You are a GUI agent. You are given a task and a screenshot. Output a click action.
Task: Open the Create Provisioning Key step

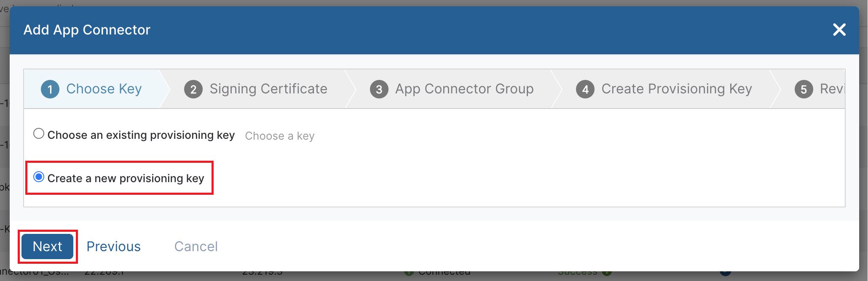click(664, 89)
